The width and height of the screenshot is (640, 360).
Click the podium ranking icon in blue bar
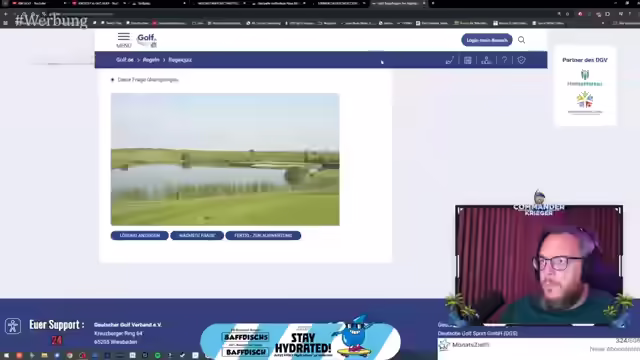click(486, 60)
